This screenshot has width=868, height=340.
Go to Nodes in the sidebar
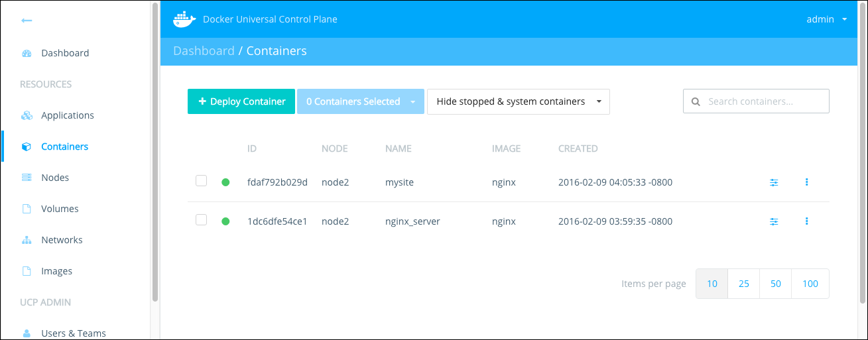coord(55,178)
